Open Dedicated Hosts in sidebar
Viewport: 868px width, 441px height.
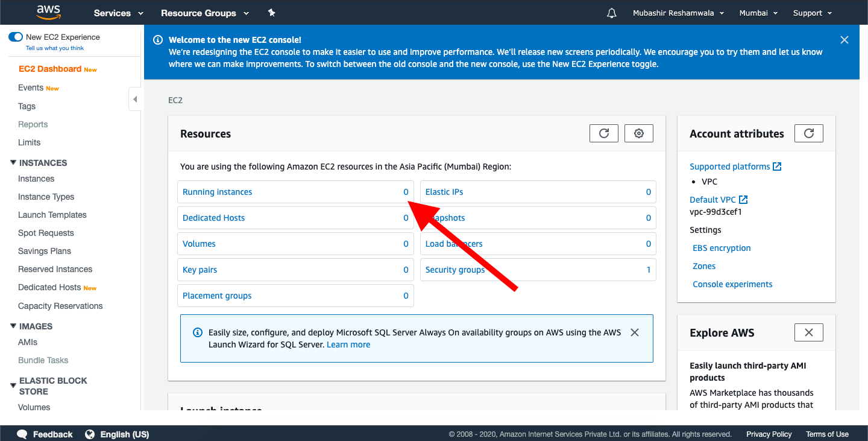click(49, 288)
